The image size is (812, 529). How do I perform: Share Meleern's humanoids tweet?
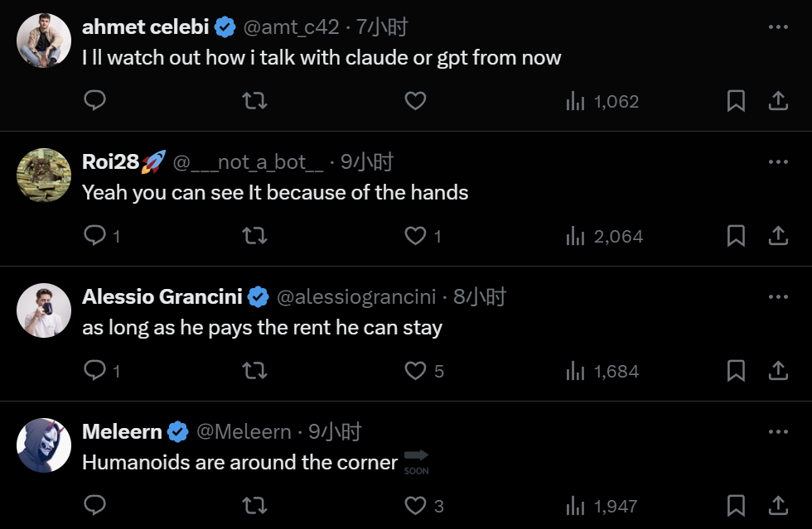777,505
